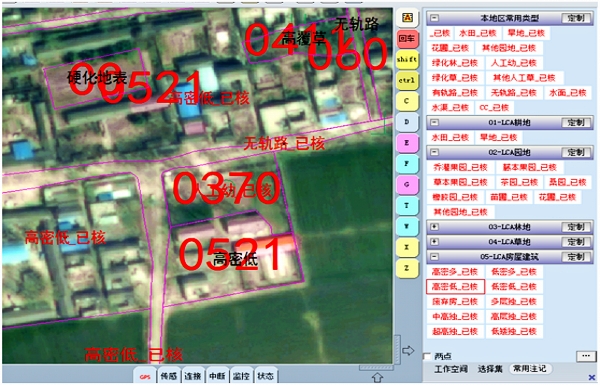600x385 pixels.
Task: Toggle the 两点 checkbox
Action: coord(427,356)
